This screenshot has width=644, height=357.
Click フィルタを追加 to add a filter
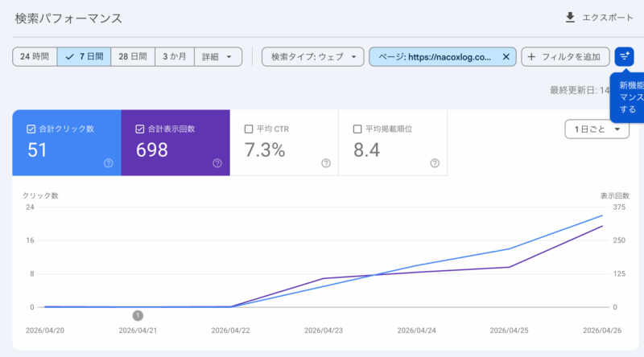(x=565, y=56)
